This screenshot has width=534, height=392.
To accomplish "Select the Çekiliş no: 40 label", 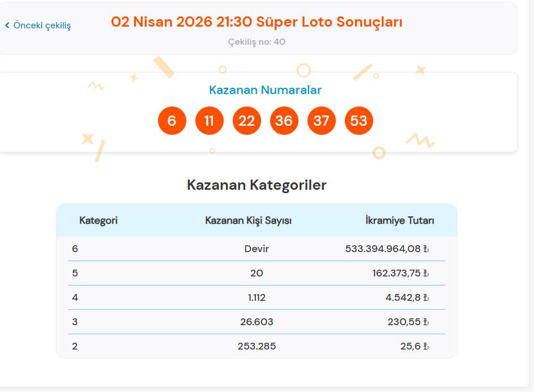I will coord(256,41).
